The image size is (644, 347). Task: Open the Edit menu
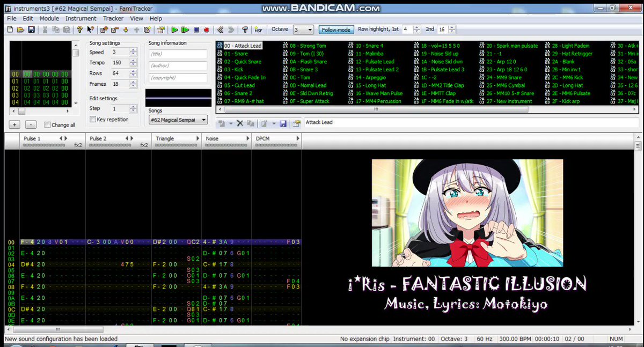click(27, 18)
